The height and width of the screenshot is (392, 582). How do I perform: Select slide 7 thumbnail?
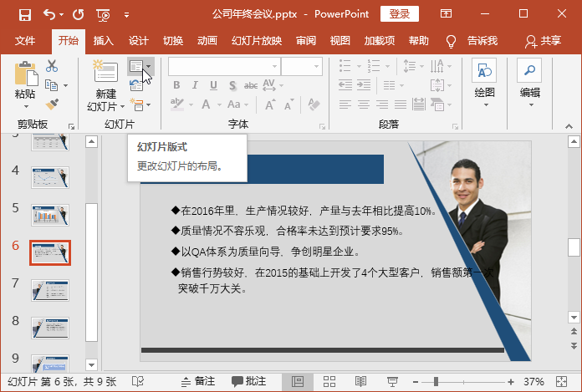(50, 290)
